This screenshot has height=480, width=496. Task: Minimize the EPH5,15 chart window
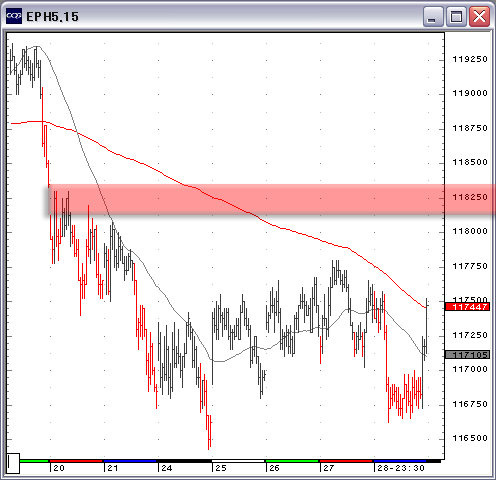[433, 16]
